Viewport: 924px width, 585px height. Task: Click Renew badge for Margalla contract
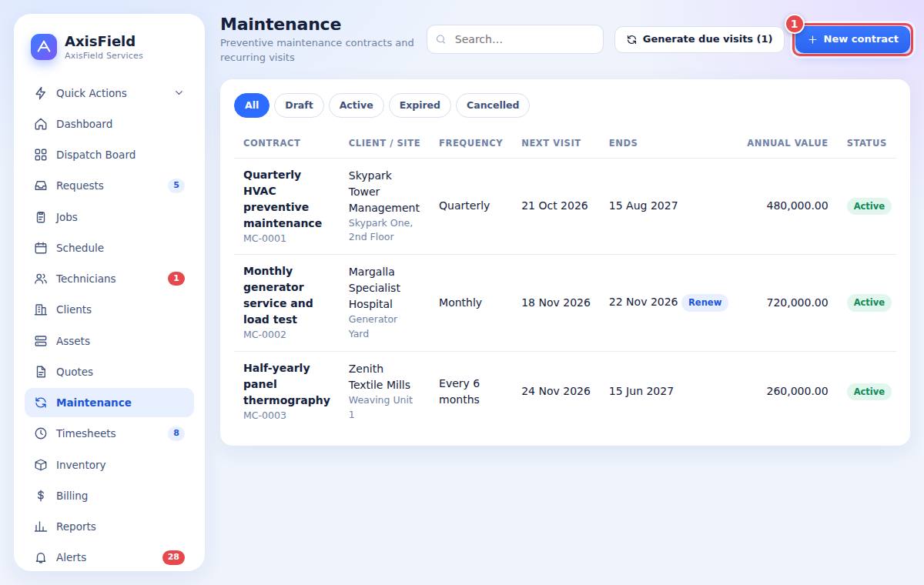[705, 303]
